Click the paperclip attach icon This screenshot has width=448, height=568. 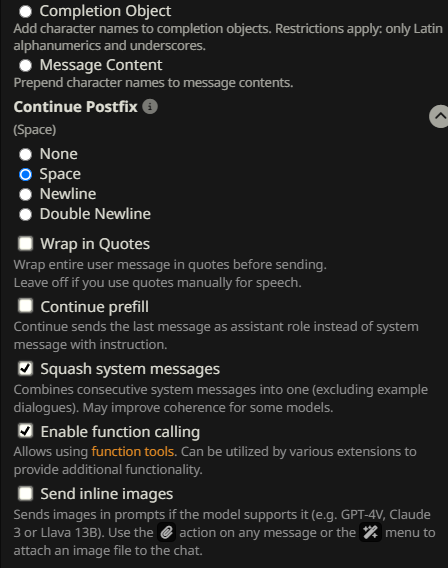tap(167, 532)
